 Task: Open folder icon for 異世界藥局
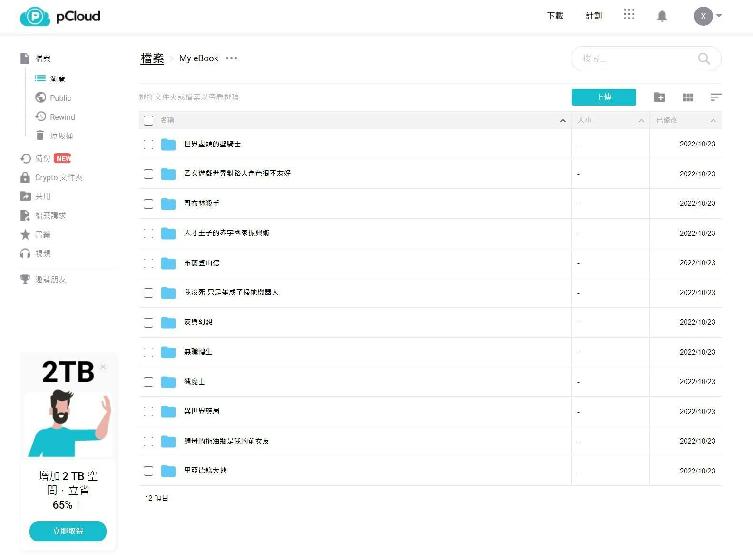pos(168,412)
